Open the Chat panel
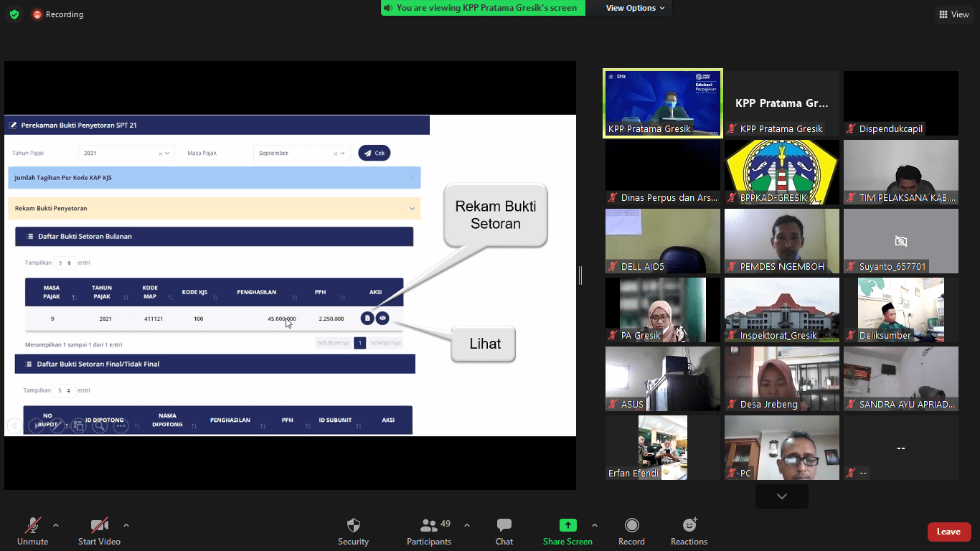 (x=504, y=525)
